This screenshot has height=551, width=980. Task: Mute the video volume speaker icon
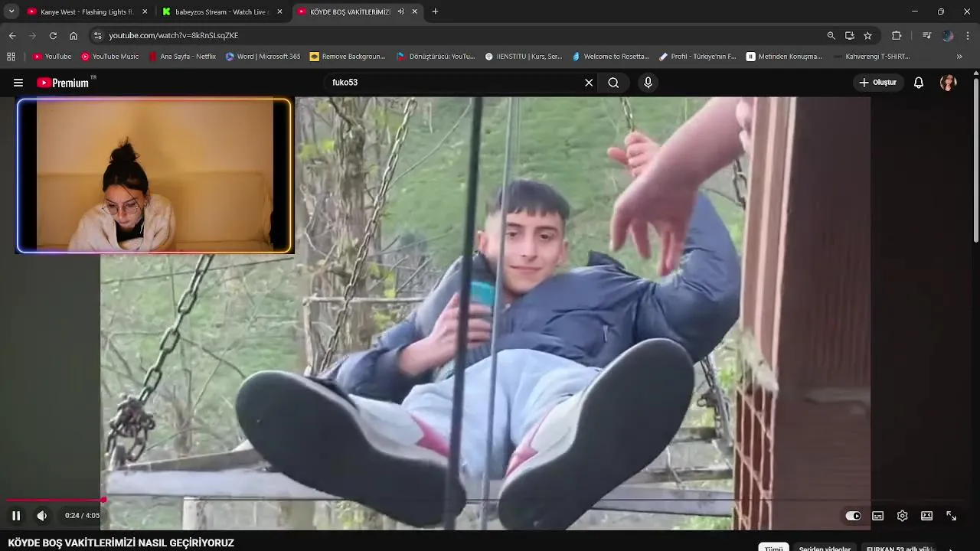click(42, 516)
